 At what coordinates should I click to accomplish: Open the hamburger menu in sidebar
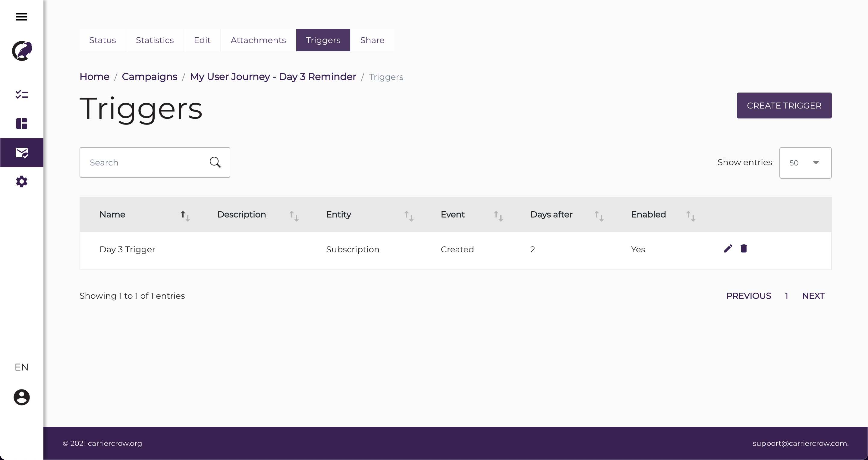[x=22, y=17]
